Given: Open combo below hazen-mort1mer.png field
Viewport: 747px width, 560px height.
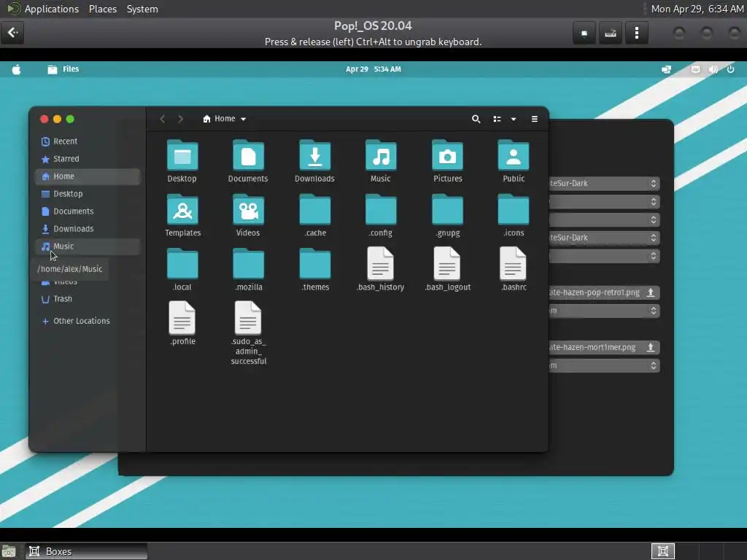Looking at the screenshot, I should tap(604, 365).
